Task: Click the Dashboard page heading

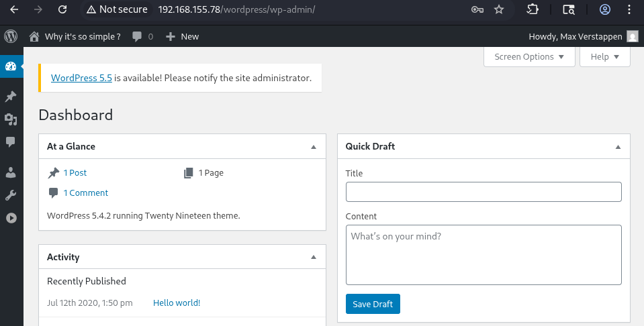Action: (76, 115)
